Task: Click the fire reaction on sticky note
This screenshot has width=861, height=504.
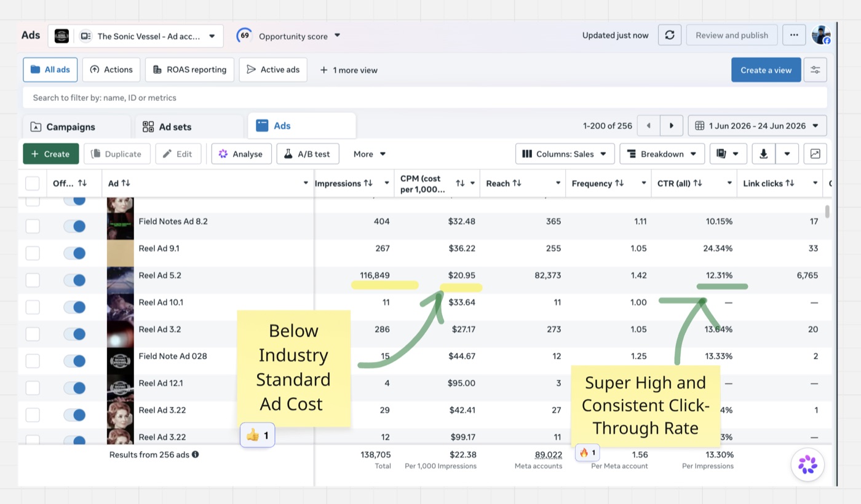Action: click(587, 453)
